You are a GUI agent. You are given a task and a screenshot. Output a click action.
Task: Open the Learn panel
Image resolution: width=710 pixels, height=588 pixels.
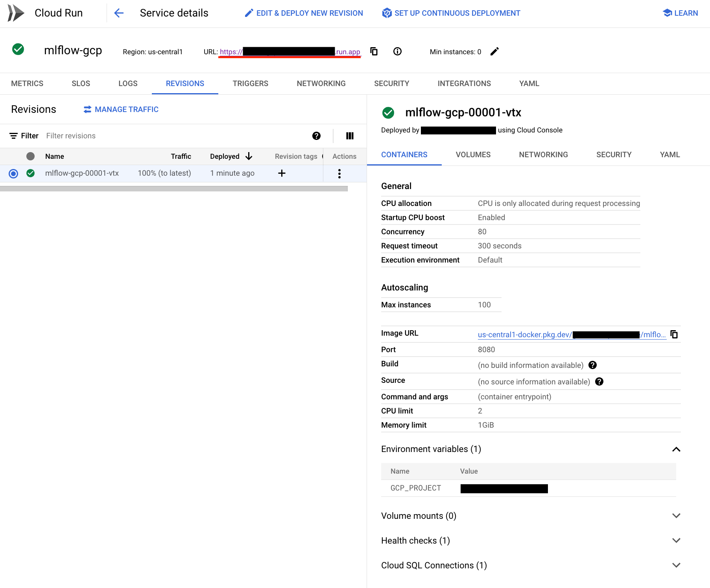(680, 13)
